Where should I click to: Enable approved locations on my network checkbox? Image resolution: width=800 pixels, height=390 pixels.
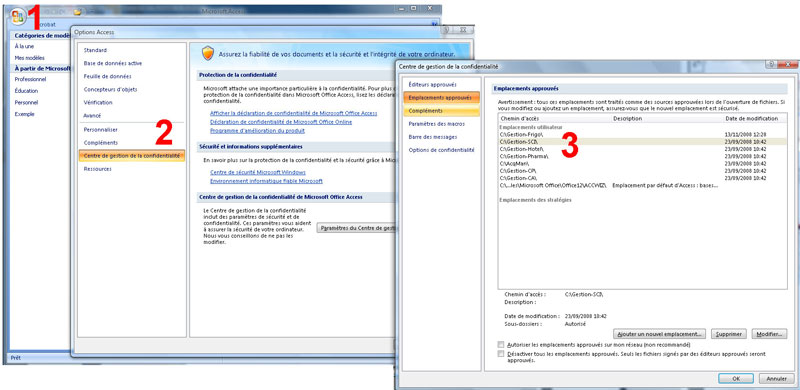click(501, 345)
